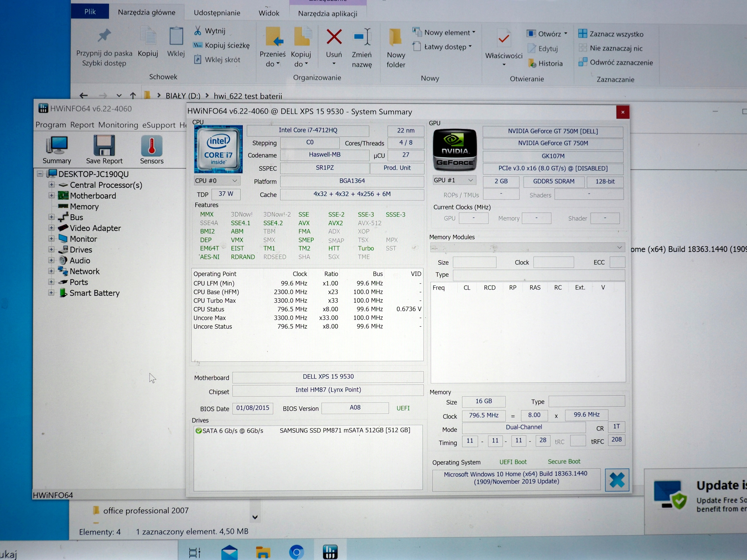Click the red Usuń delete icon
Image resolution: width=747 pixels, height=560 pixels.
pyautogui.click(x=334, y=36)
